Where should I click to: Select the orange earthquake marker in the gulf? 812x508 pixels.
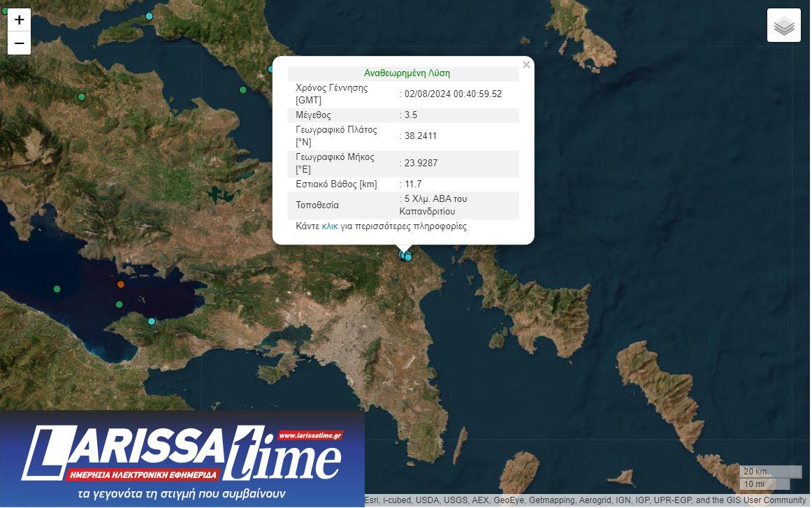coord(121,284)
